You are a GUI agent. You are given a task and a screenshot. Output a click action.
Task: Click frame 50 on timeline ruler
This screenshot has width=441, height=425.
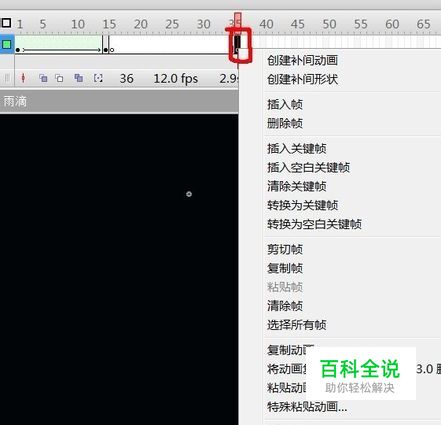tap(329, 24)
